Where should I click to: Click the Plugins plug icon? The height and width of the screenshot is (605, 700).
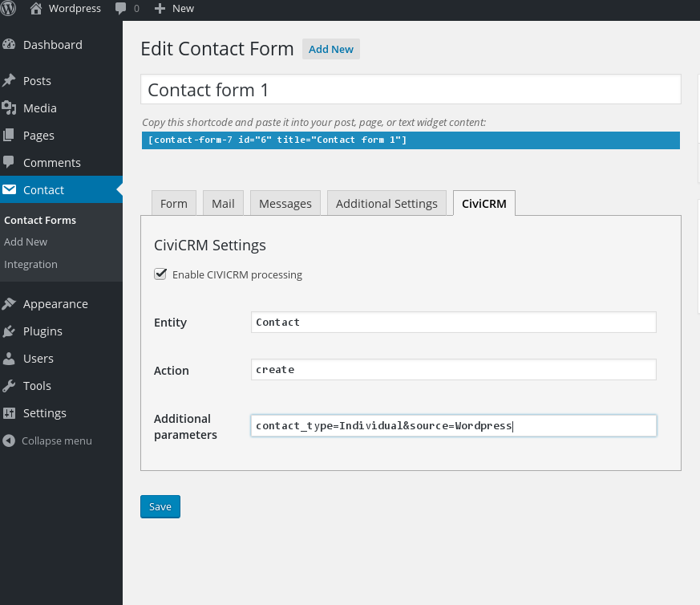tap(9, 331)
